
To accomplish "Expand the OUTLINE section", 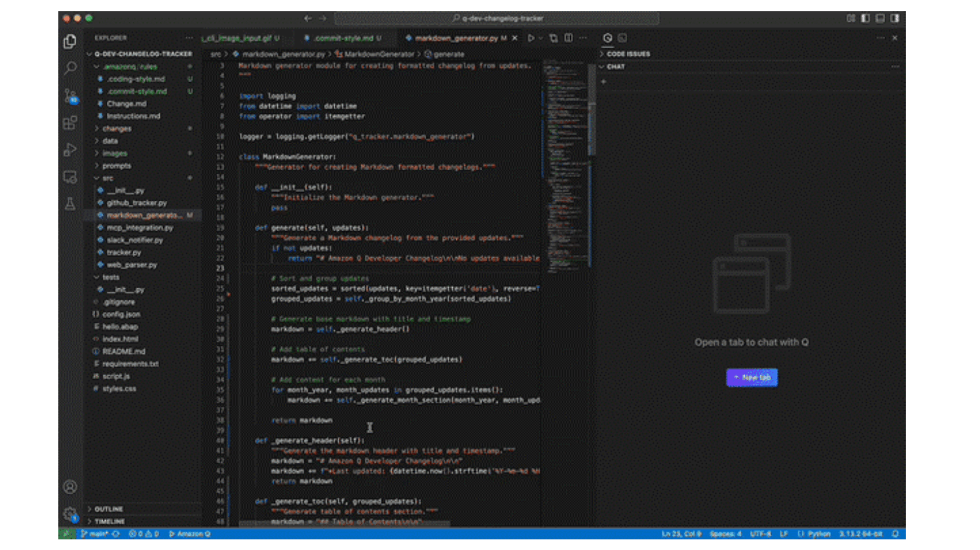I will tap(108, 509).
